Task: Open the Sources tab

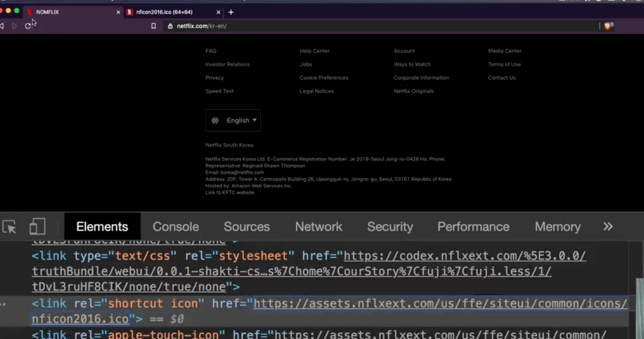Action: 247,227
